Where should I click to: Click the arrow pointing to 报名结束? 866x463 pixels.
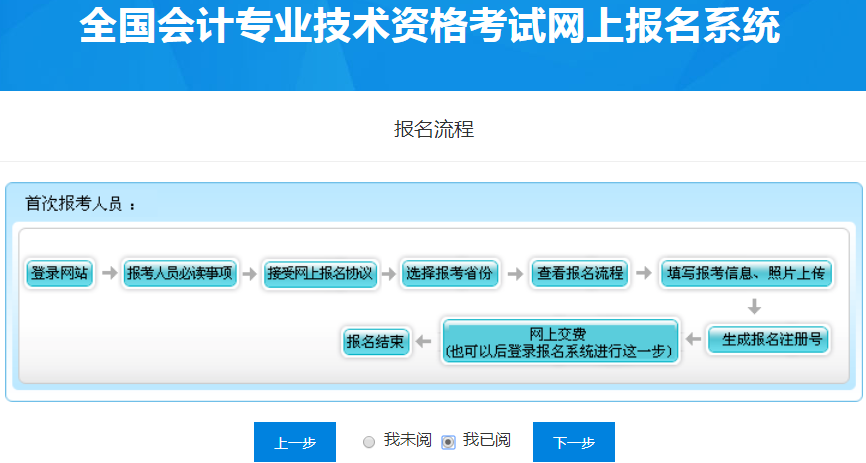424,341
